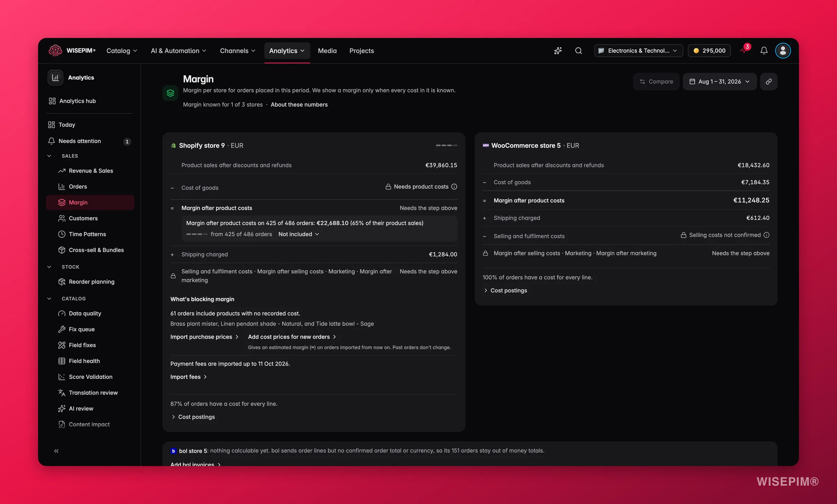Collapse the CATALOG sidebar section

tap(49, 299)
